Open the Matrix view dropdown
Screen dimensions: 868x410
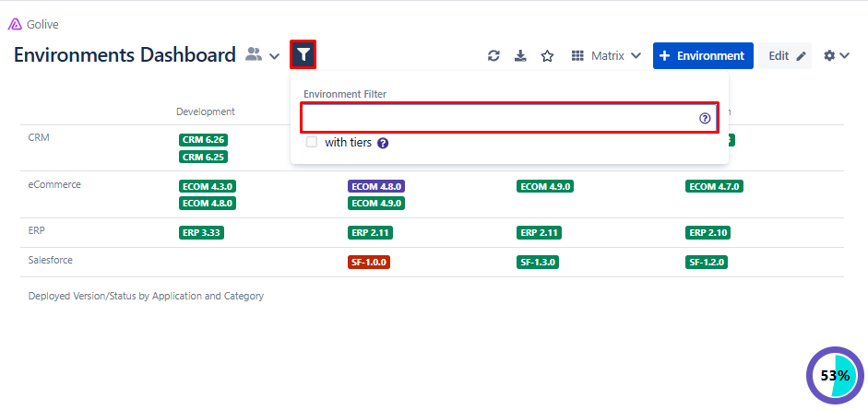pos(605,56)
